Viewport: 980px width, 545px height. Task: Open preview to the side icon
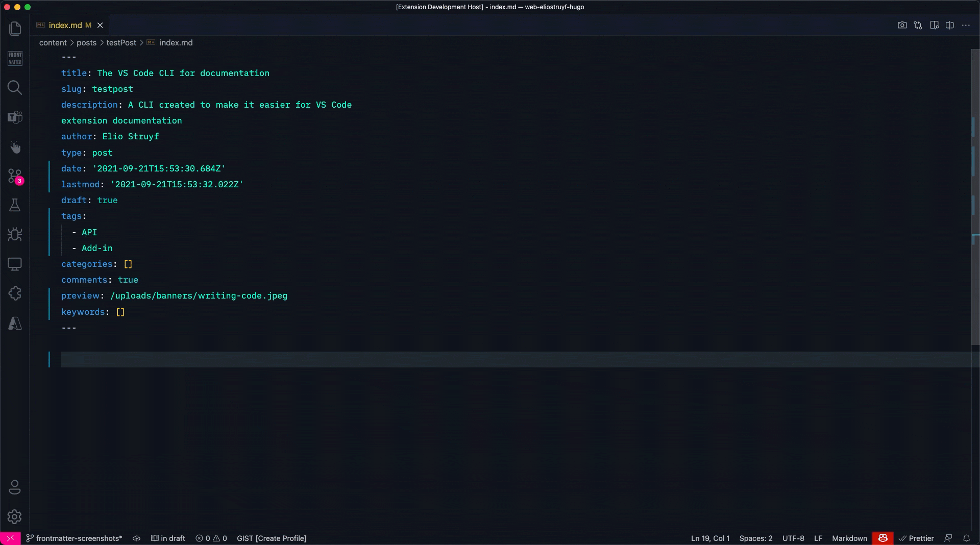(x=934, y=25)
